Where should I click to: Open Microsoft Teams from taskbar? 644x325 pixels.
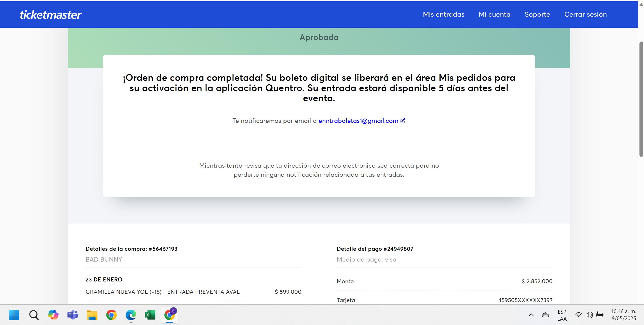pos(73,315)
